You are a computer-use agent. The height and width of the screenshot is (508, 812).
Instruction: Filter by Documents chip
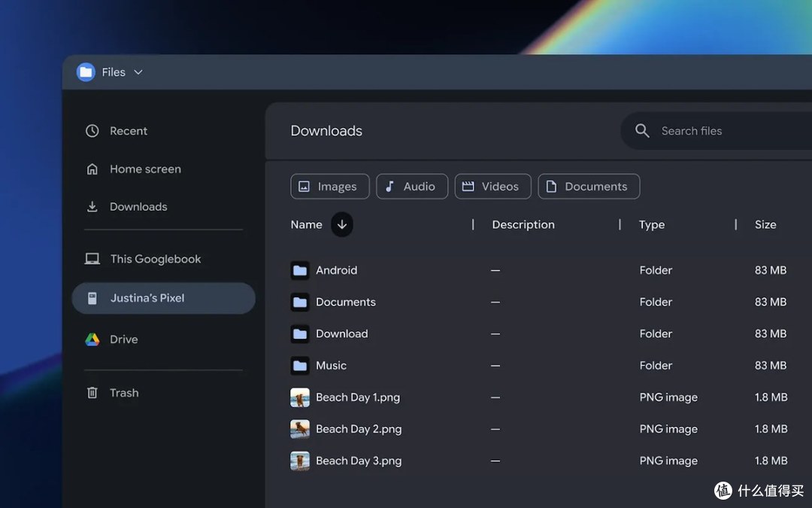pos(589,187)
